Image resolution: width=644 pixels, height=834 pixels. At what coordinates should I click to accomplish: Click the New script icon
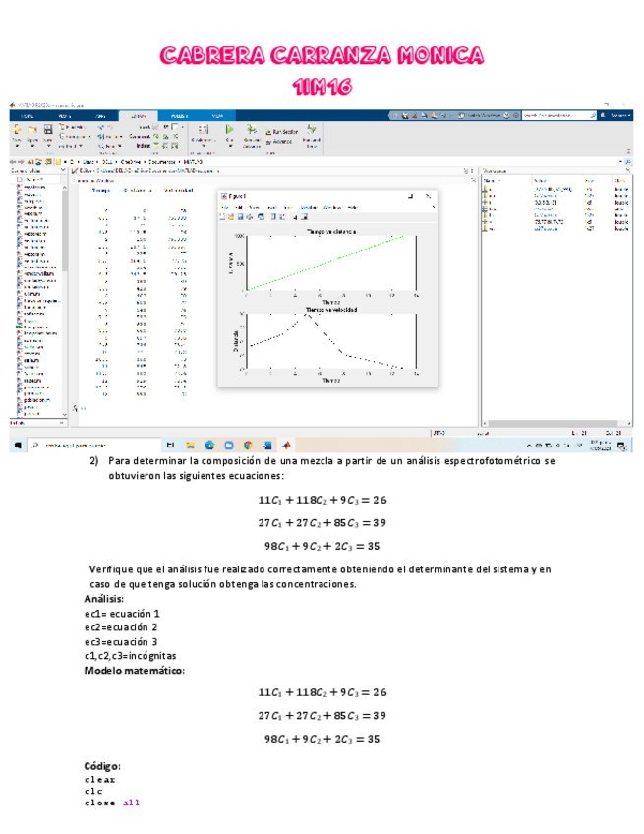click(x=19, y=130)
